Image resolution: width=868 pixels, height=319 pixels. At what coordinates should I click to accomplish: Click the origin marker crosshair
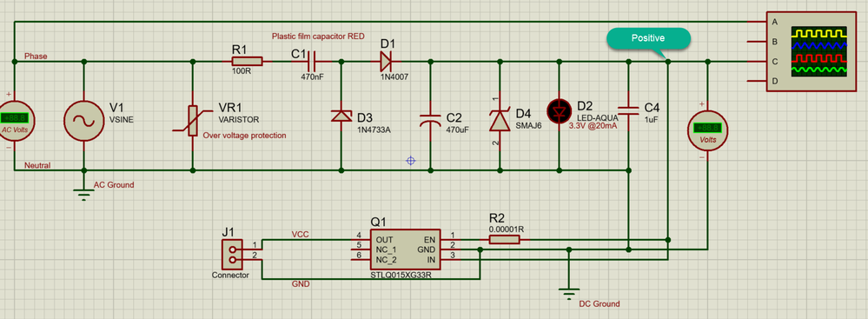click(x=411, y=161)
